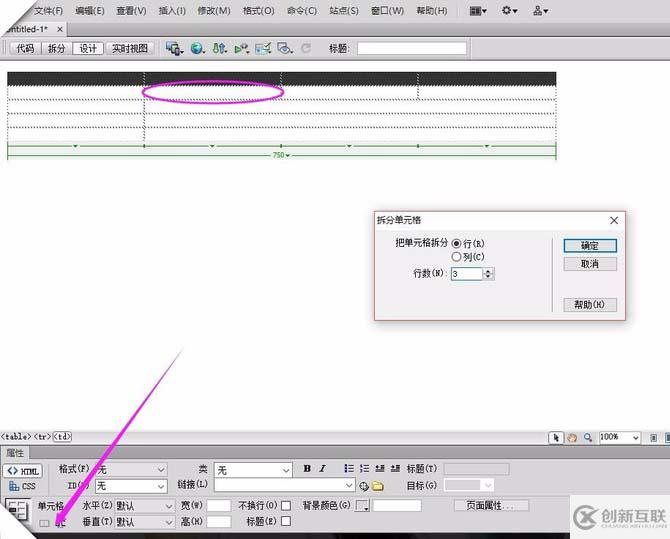Click the multiscreen preview icon

tap(174, 48)
